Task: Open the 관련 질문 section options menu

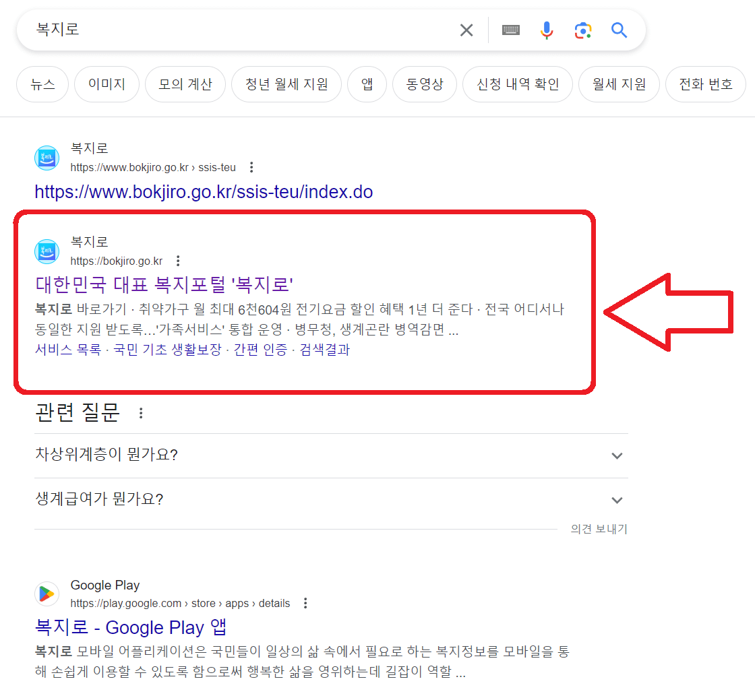Action: pyautogui.click(x=141, y=413)
